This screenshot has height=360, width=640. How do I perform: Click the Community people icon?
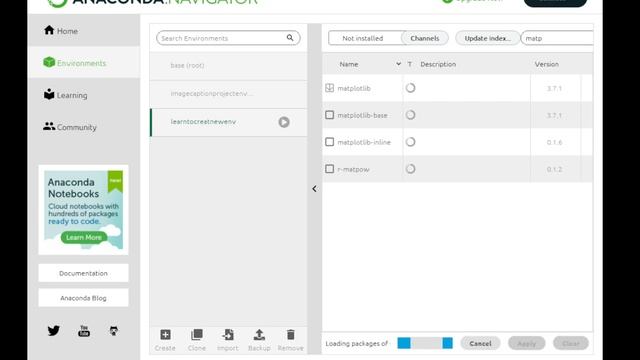(x=49, y=127)
